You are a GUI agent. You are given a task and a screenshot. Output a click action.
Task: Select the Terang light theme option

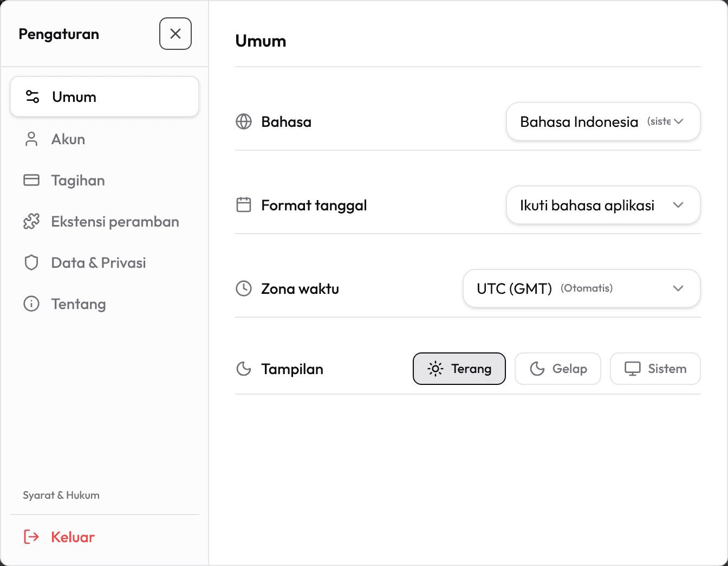(459, 369)
